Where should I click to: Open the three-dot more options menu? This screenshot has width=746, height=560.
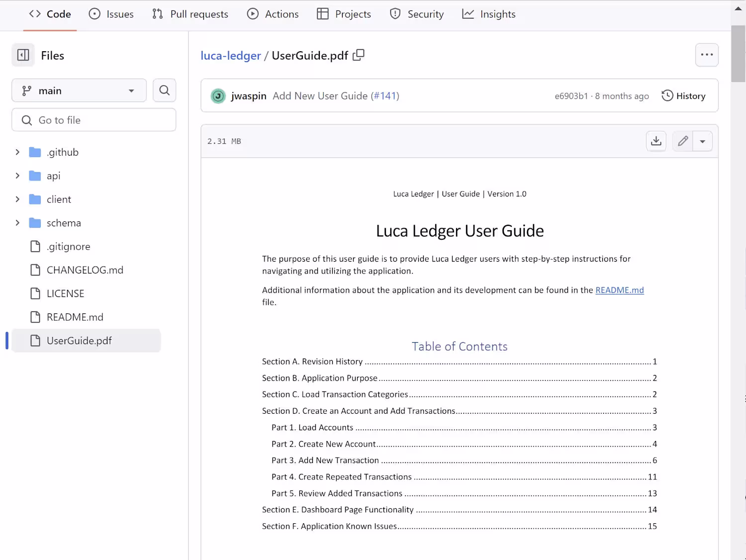(x=706, y=55)
